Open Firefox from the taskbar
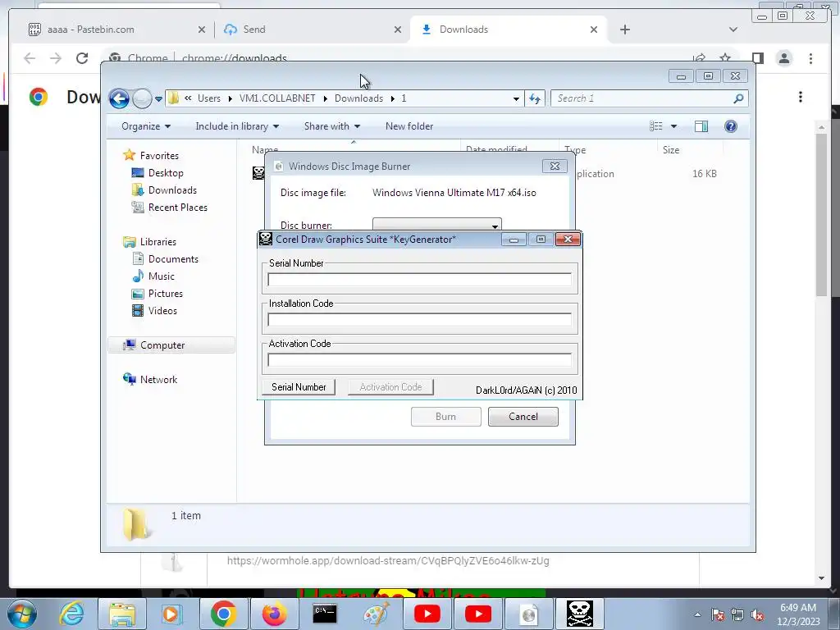 pyautogui.click(x=274, y=614)
